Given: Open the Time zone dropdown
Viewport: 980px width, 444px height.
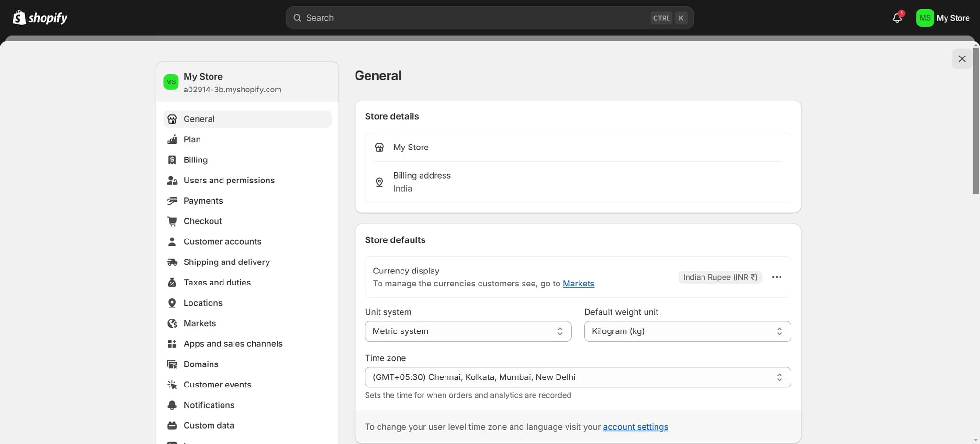Looking at the screenshot, I should tap(577, 377).
